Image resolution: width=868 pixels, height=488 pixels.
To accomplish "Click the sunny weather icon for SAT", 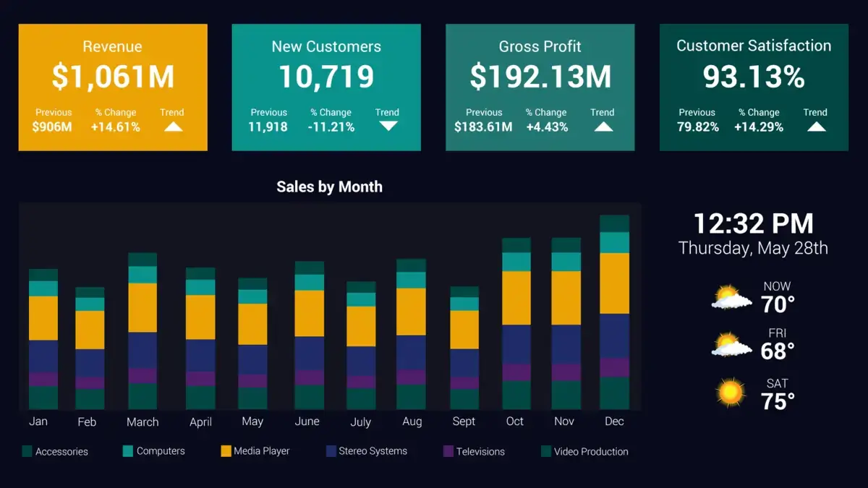I will [731, 394].
